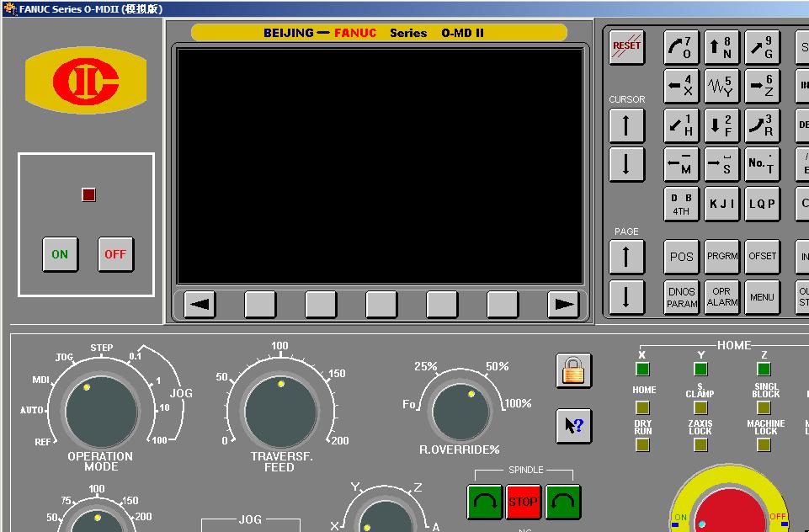The width and height of the screenshot is (809, 532).
Task: Open the MENU function key
Action: click(x=762, y=297)
